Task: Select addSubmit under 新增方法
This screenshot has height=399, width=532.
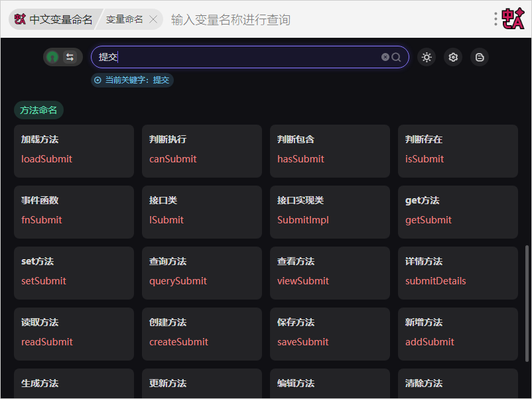Action: click(x=458, y=334)
